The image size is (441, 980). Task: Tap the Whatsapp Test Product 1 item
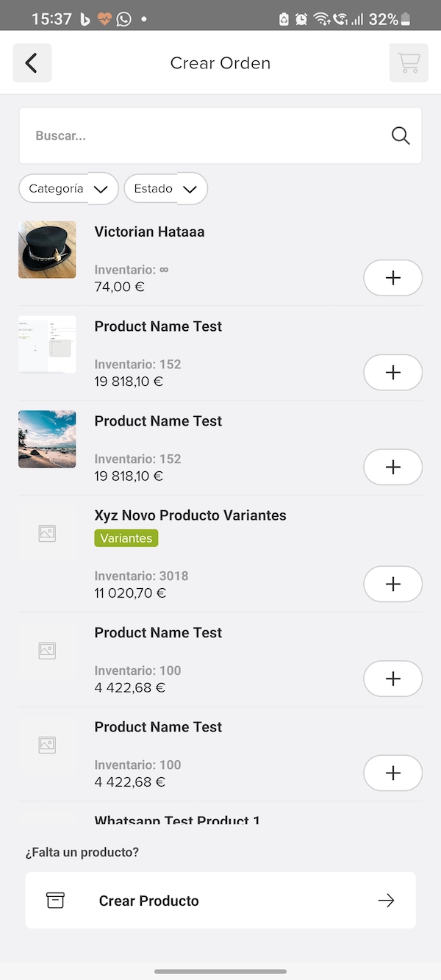(177, 819)
